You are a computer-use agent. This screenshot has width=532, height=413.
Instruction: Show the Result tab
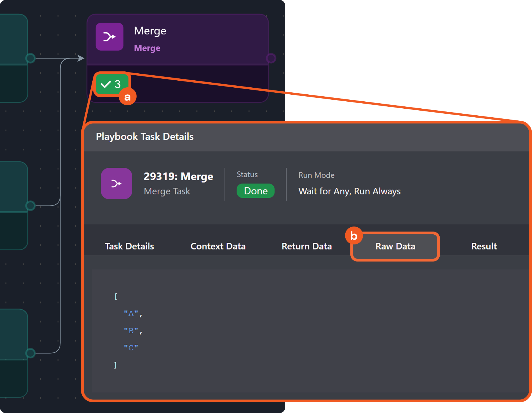coord(484,246)
